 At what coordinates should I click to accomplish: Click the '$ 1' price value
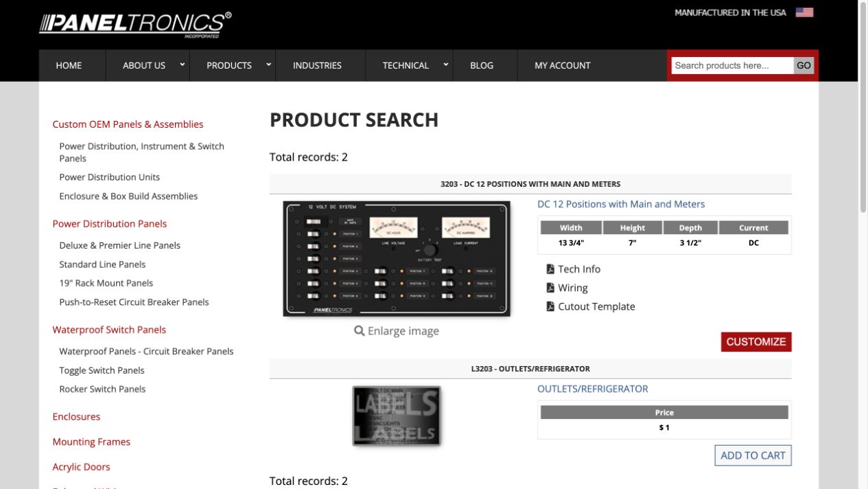click(x=664, y=427)
